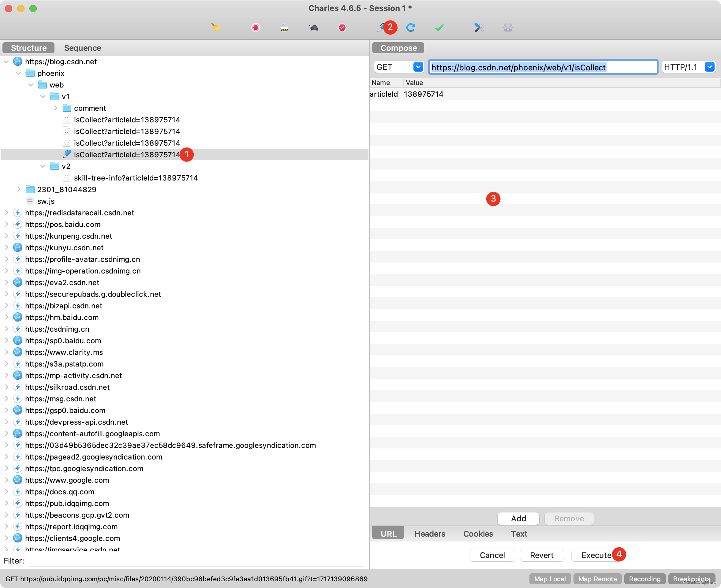Image resolution: width=721 pixels, height=588 pixels.
Task: Expand the comment folder
Action: pos(56,108)
